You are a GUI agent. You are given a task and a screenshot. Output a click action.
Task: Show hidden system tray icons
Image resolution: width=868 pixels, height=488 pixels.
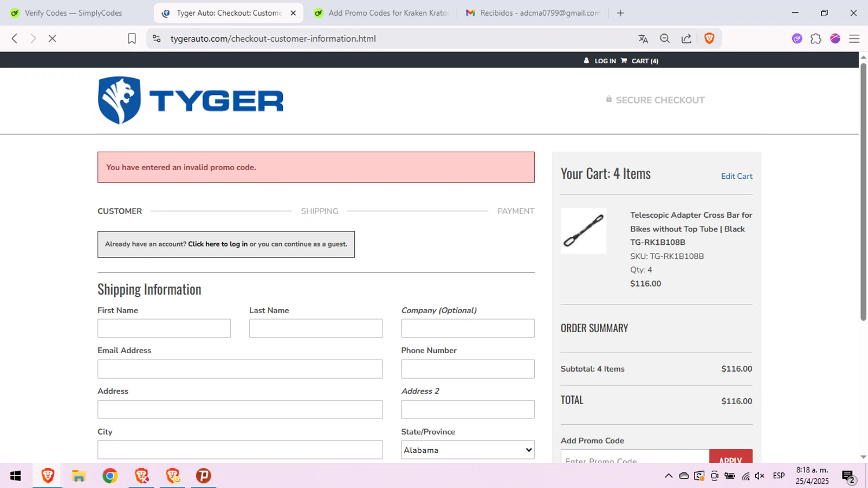(x=668, y=476)
